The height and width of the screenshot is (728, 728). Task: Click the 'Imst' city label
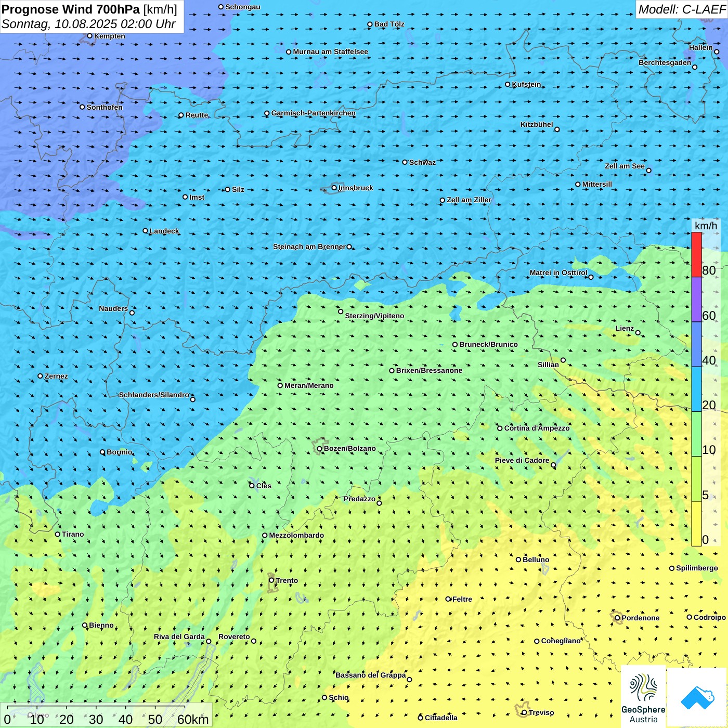click(x=197, y=197)
